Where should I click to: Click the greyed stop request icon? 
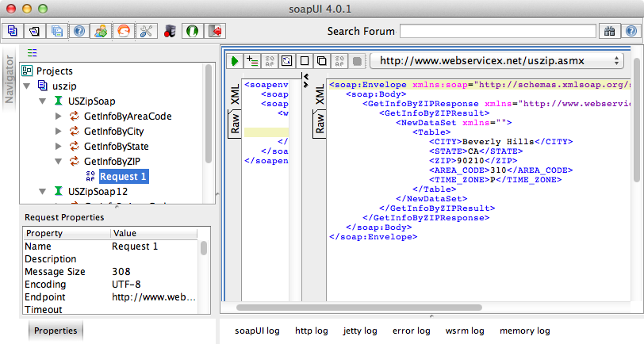[358, 61]
